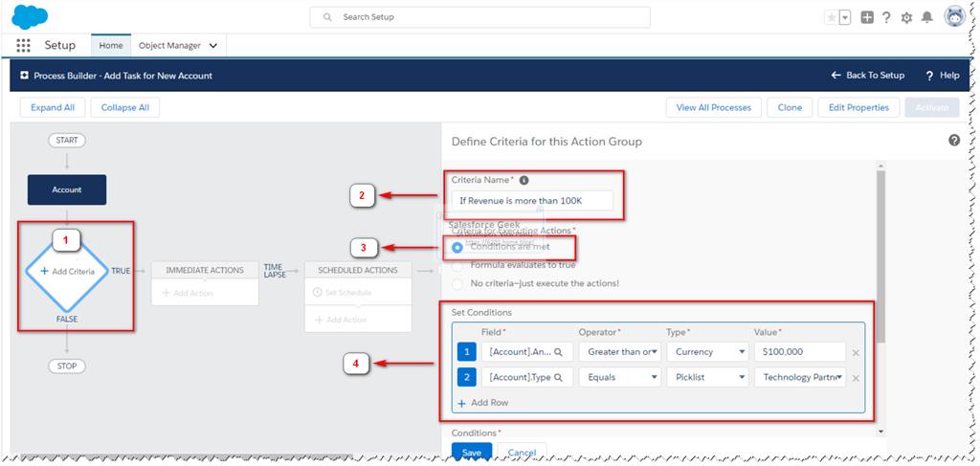Open the Picklist type dropdown
Viewport: 980px width, 466px height.
[x=707, y=377]
